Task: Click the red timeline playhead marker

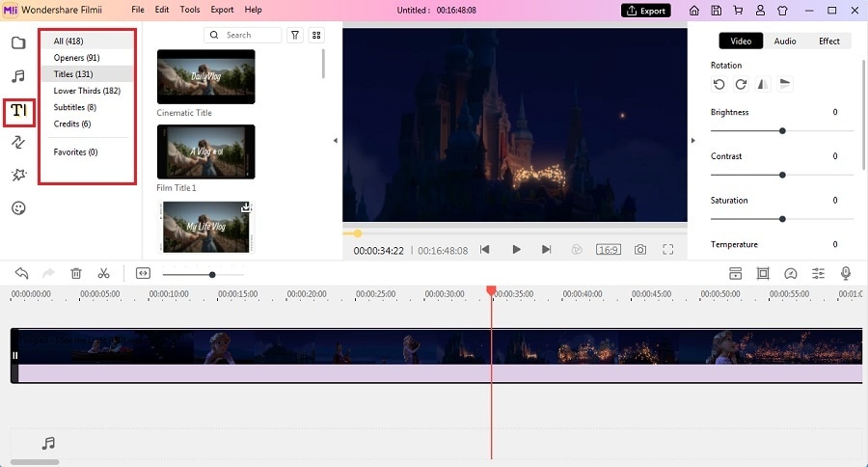Action: pyautogui.click(x=491, y=290)
